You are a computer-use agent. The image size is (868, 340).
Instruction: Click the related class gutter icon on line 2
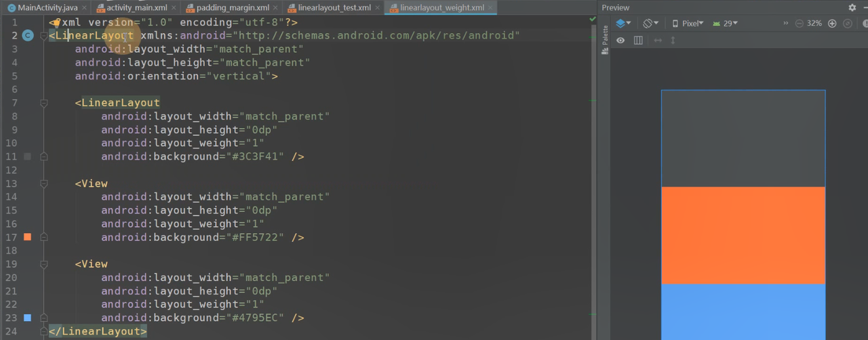(x=28, y=35)
